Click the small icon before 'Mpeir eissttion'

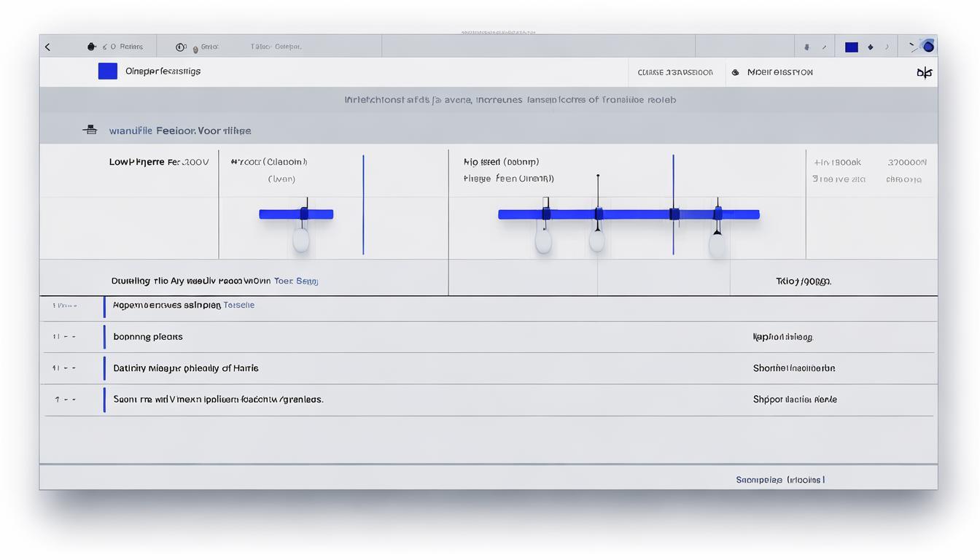point(735,72)
